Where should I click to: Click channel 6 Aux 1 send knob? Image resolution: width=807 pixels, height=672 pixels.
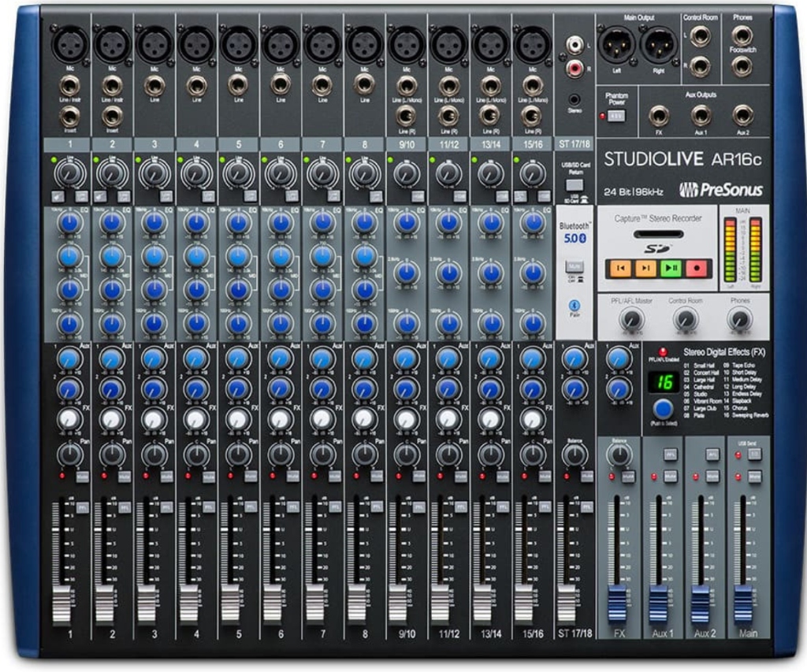coord(281,358)
